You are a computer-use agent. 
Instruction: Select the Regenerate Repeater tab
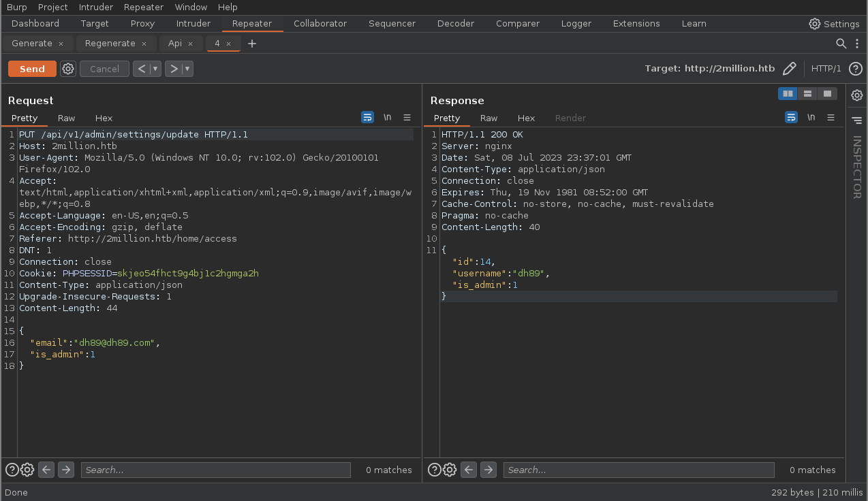pos(110,44)
